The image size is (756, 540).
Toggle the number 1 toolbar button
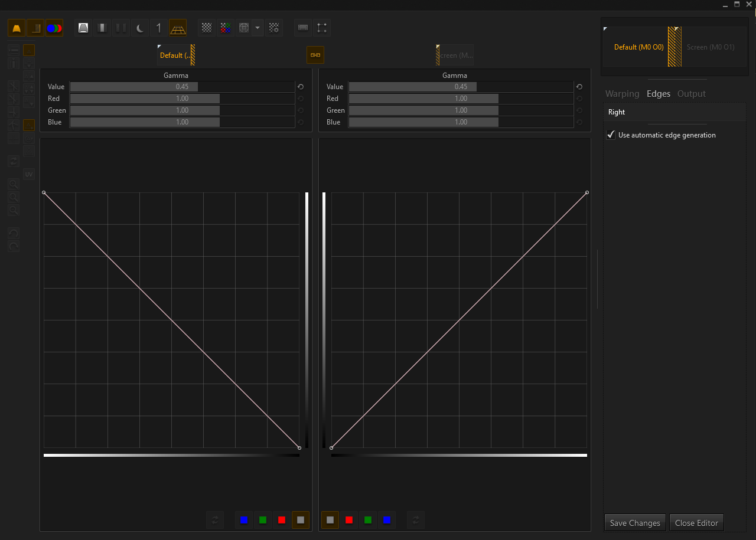[158, 28]
